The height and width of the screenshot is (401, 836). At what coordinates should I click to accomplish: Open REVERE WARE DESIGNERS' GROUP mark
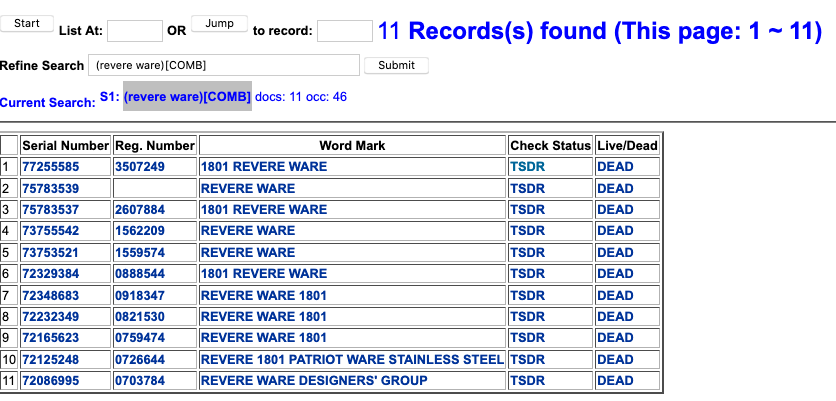(314, 381)
